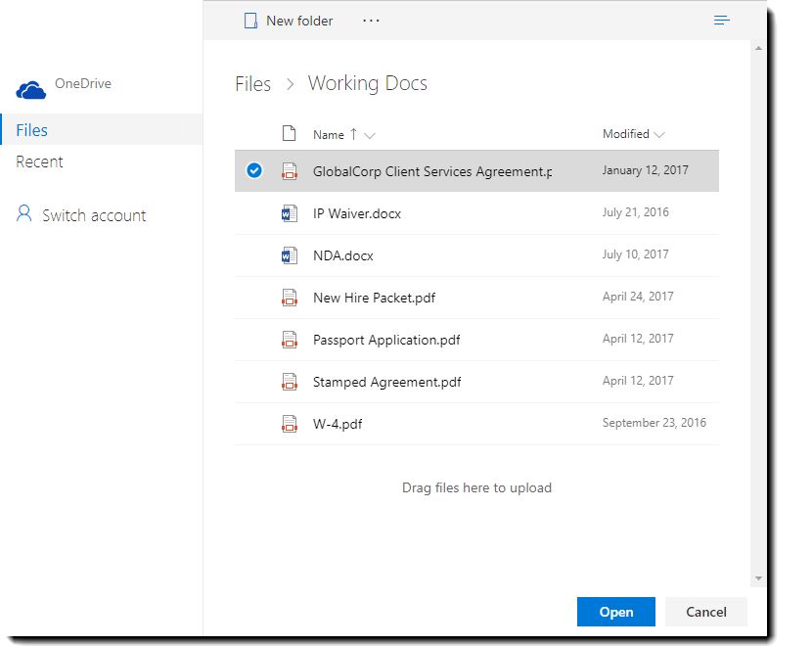The width and height of the screenshot is (812, 646).
Task: Click the Word icon beside IP Waiver.docx
Action: [289, 213]
